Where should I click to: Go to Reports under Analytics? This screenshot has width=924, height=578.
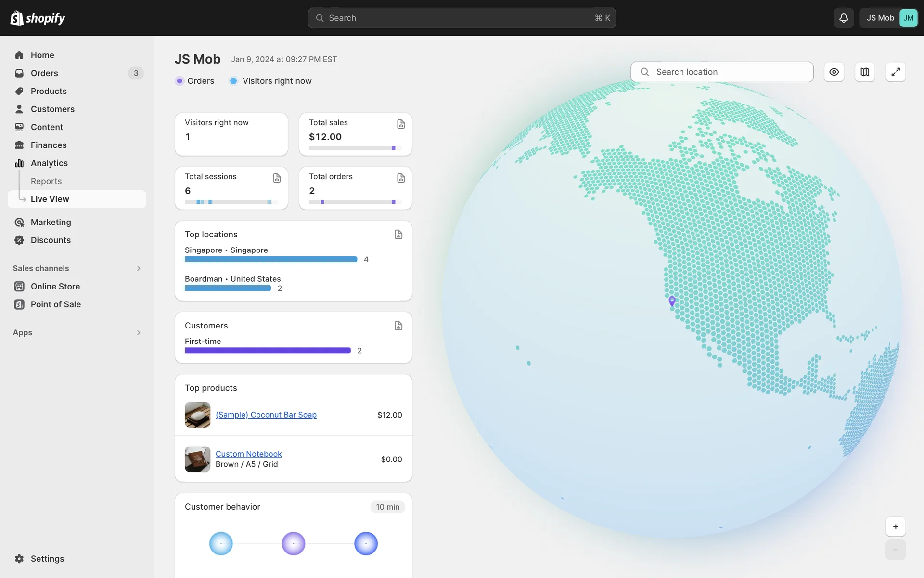tap(46, 181)
